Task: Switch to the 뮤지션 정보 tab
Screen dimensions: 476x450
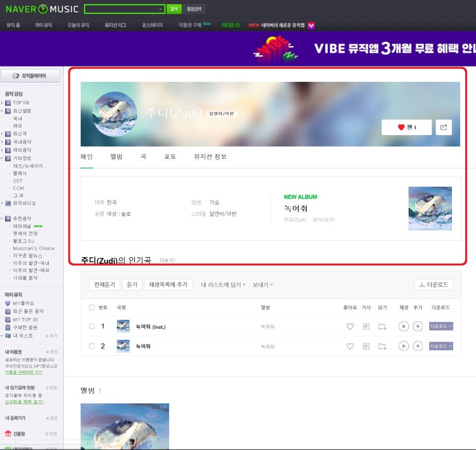Action: click(210, 157)
